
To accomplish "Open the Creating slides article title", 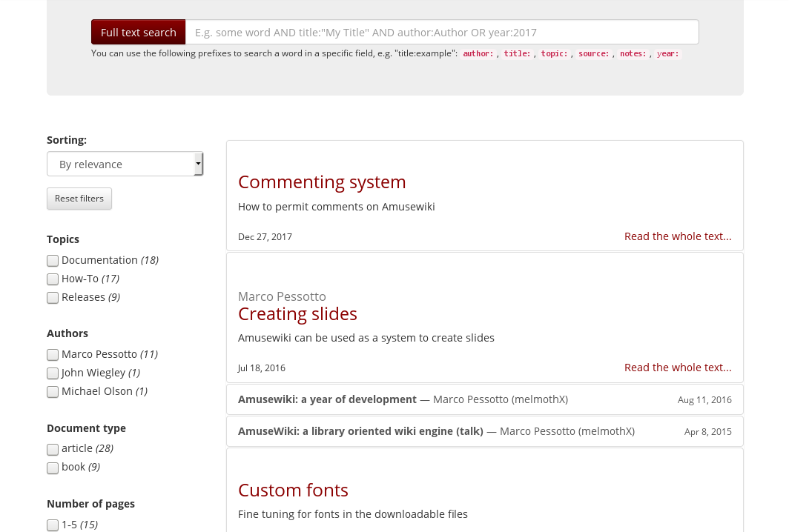I will (297, 313).
